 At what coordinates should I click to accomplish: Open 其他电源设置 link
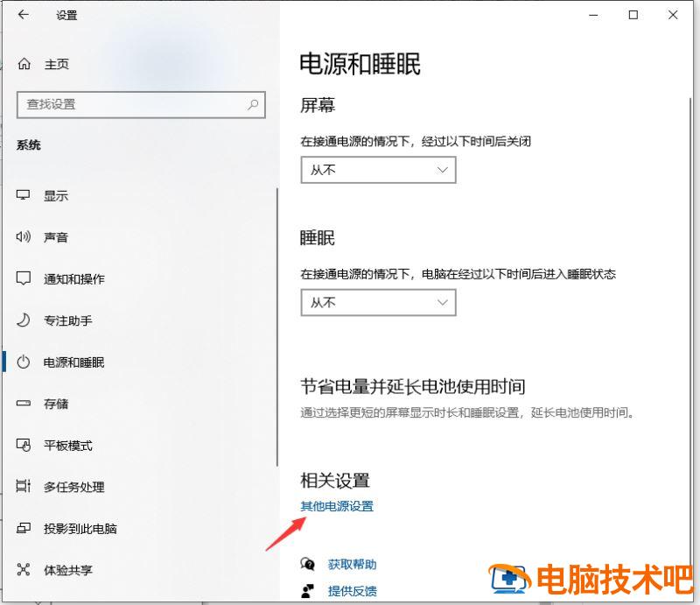pyautogui.click(x=336, y=506)
